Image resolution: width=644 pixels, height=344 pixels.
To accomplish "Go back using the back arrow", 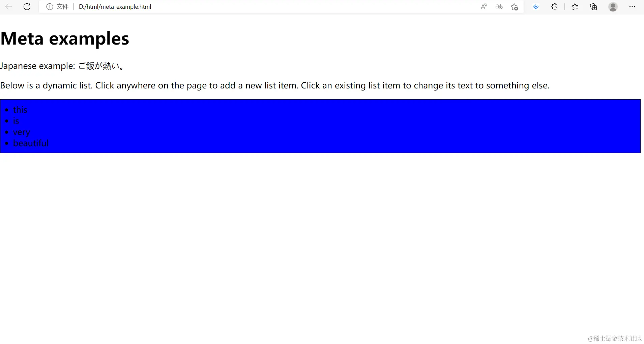I will tap(8, 7).
